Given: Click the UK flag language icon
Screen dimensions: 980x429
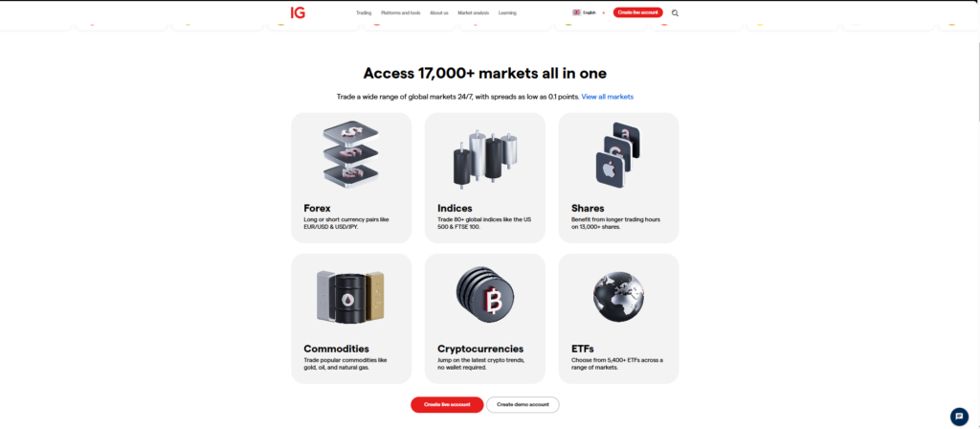Looking at the screenshot, I should click(576, 12).
